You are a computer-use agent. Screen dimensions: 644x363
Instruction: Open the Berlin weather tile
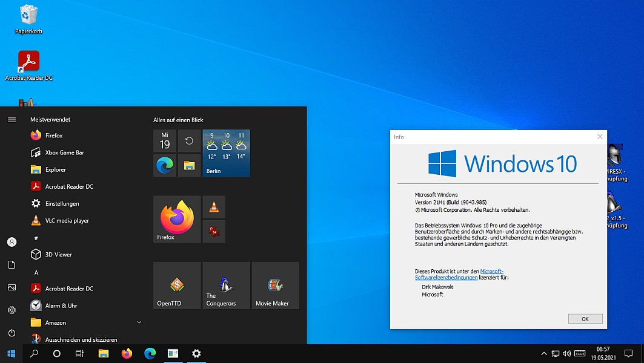[227, 153]
